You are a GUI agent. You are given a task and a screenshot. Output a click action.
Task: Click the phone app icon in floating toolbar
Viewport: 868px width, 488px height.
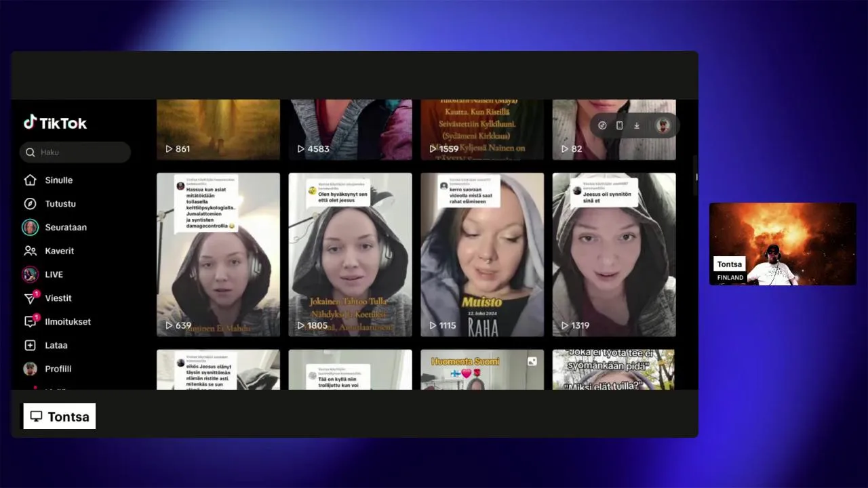[x=619, y=125]
